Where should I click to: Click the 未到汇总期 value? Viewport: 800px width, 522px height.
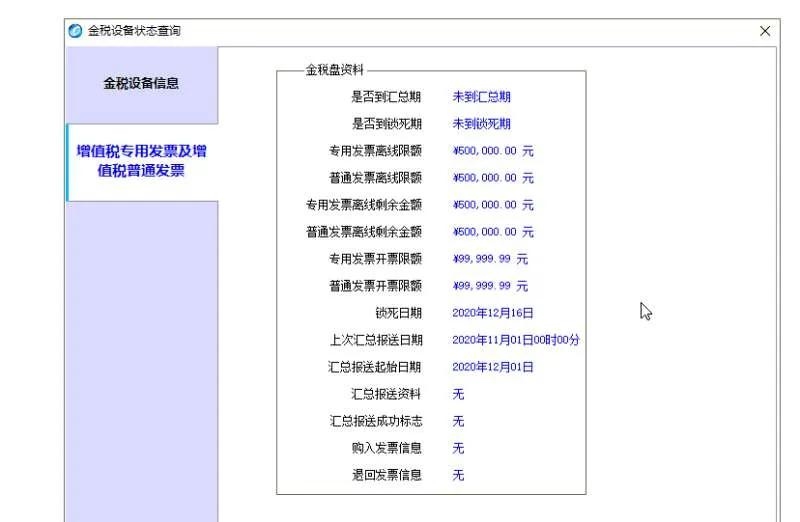coord(481,97)
